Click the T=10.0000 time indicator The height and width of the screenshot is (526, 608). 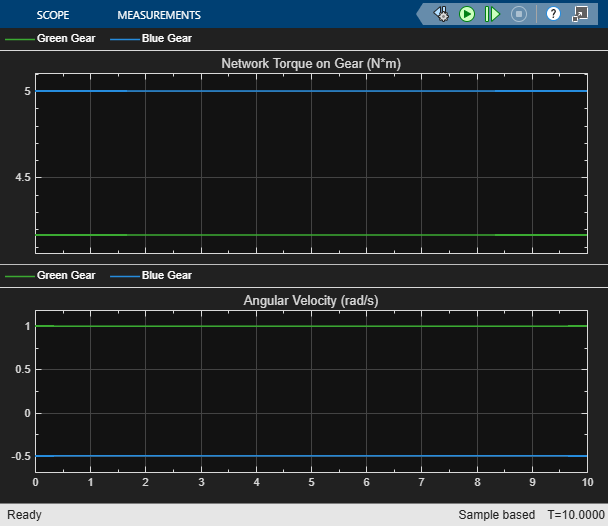point(572,515)
